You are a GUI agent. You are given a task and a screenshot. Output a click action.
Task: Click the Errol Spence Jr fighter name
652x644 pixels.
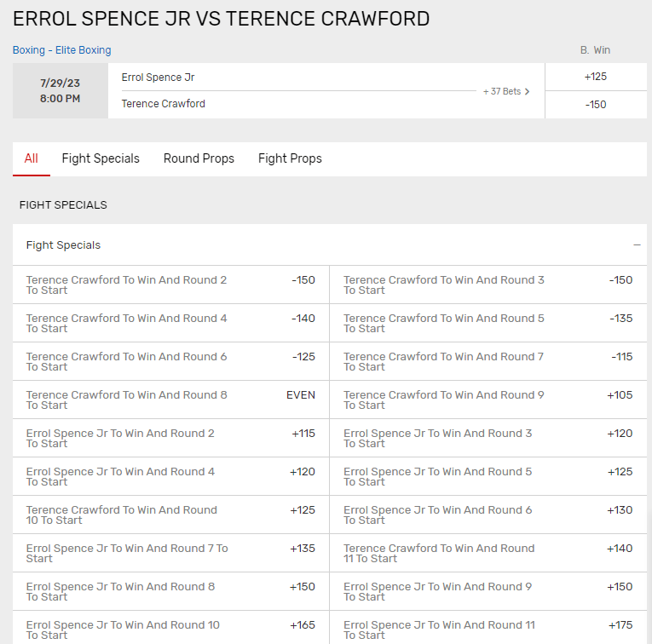coord(158,78)
